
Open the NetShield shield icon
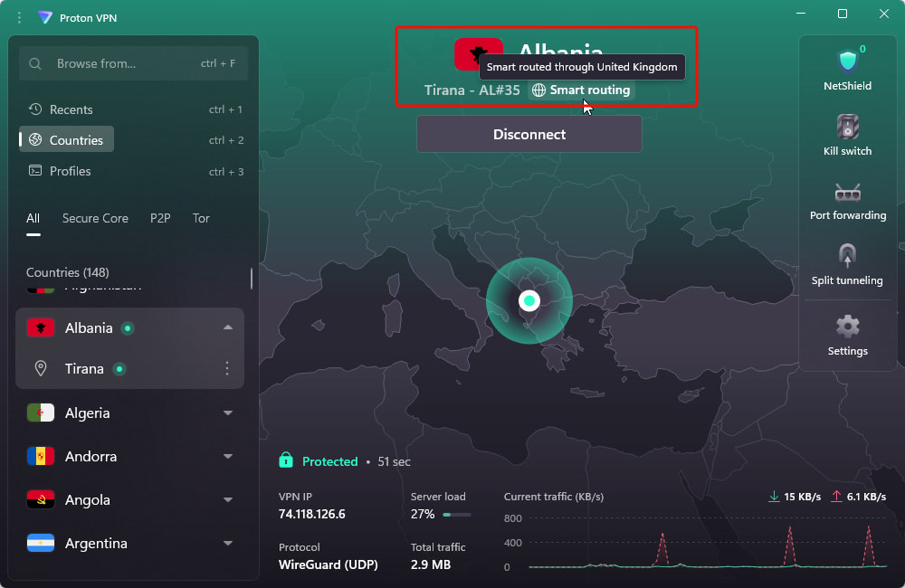tap(847, 62)
